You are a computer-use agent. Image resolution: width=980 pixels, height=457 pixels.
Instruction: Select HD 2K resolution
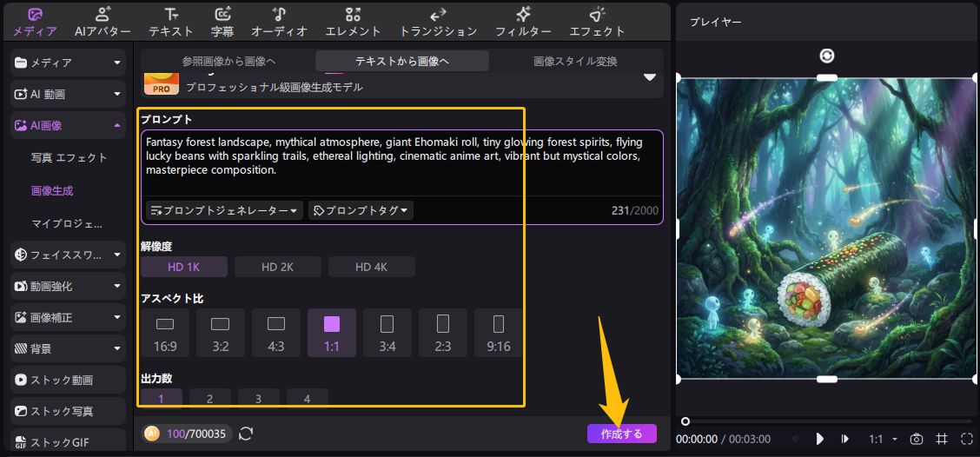pyautogui.click(x=277, y=267)
